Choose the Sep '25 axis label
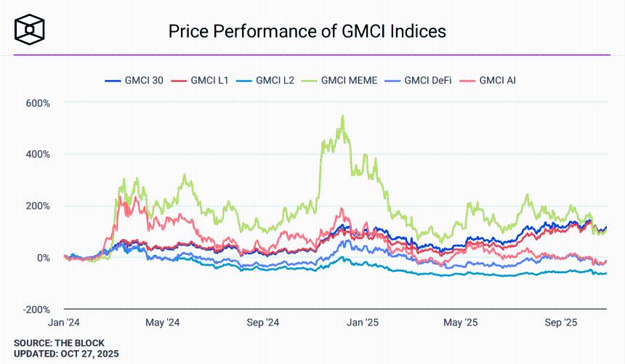This screenshot has width=625, height=364. [x=560, y=322]
